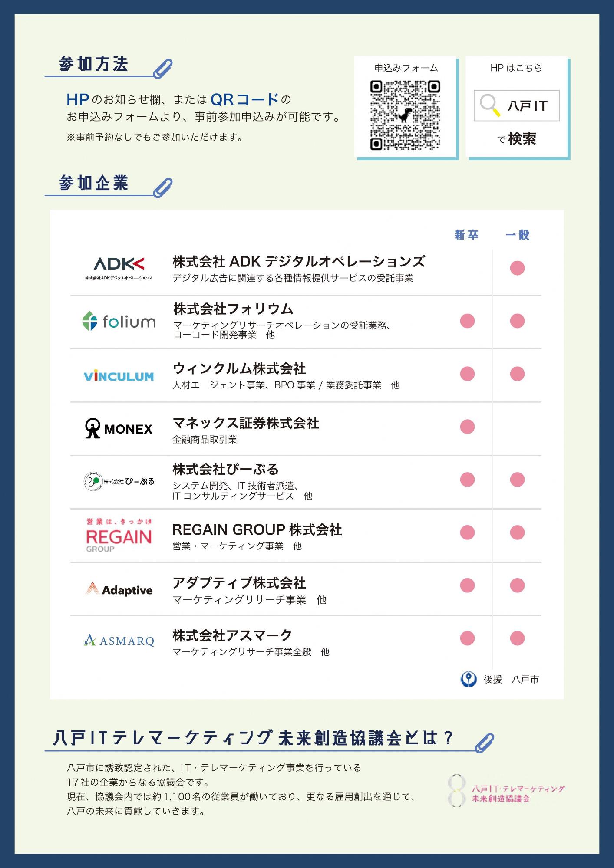Click the ASMARQ logo

119,641
